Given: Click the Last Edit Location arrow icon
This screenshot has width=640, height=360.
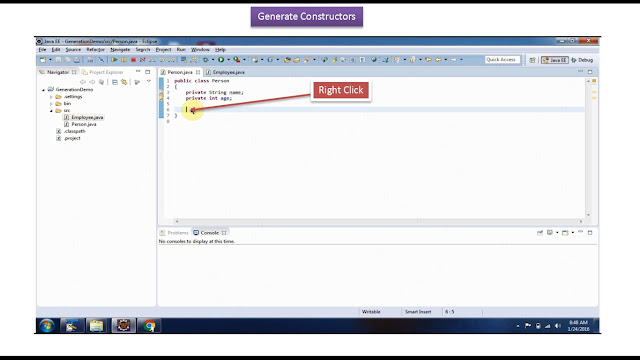Looking at the screenshot, I should pyautogui.click(x=428, y=60).
